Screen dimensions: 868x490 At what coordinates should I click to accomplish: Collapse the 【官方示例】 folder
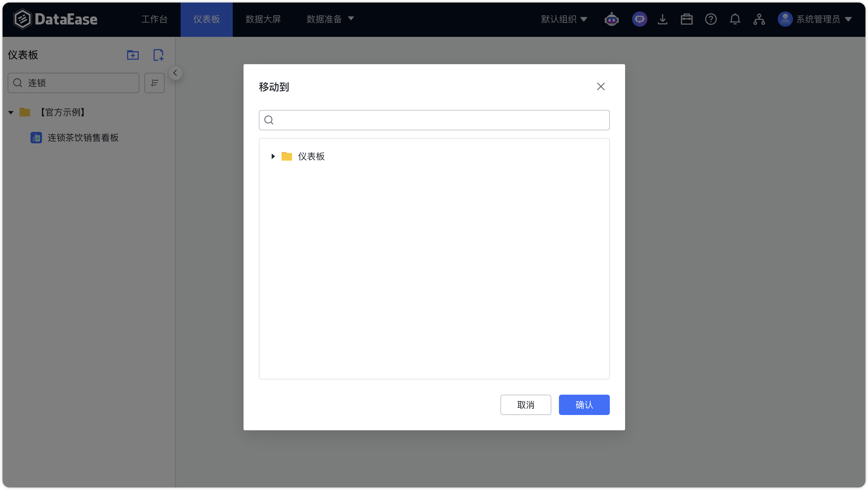(x=11, y=112)
